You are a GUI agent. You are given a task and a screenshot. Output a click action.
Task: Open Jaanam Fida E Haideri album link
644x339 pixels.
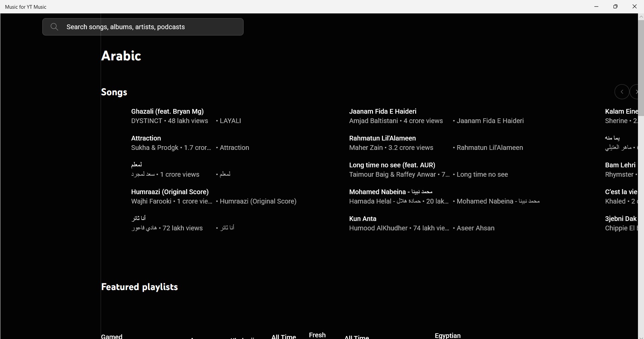pyautogui.click(x=490, y=121)
